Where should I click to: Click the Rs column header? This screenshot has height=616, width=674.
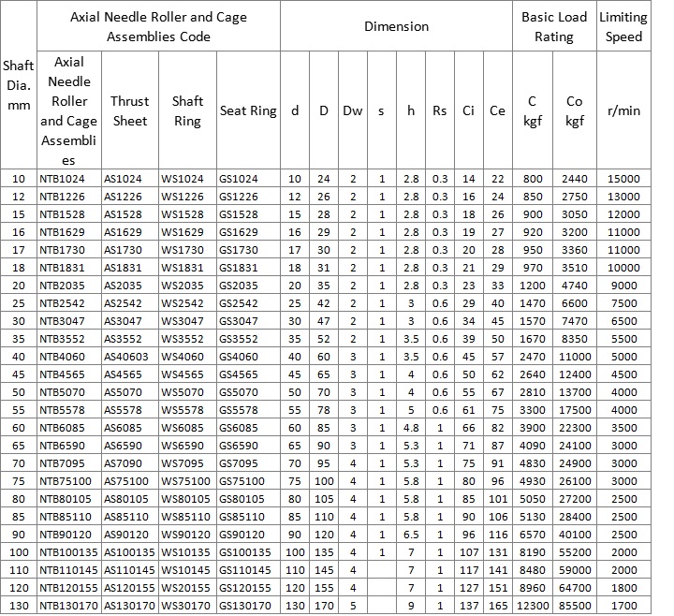click(439, 110)
